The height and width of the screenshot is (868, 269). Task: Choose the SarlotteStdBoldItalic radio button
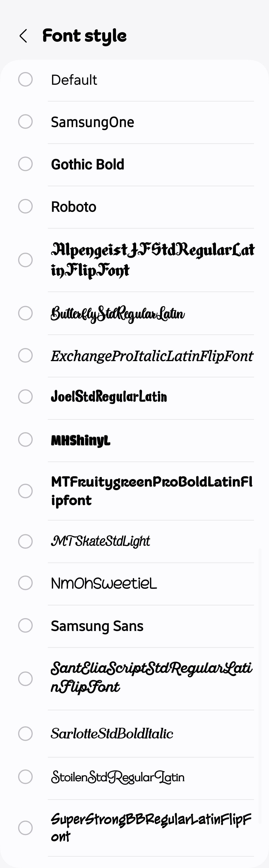25,734
